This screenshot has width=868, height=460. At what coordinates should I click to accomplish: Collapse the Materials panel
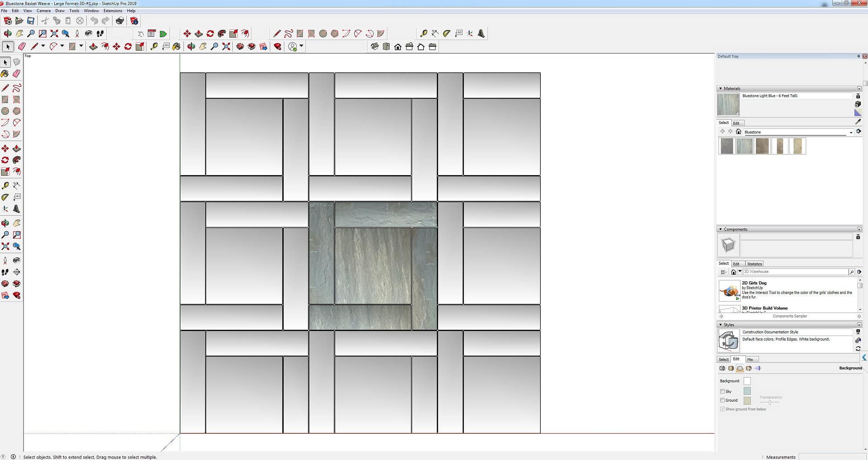point(721,89)
